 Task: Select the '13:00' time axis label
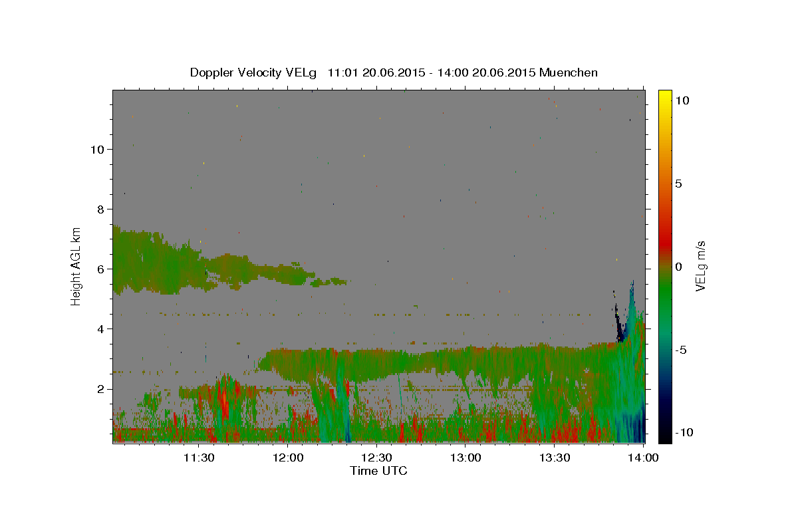coord(466,458)
